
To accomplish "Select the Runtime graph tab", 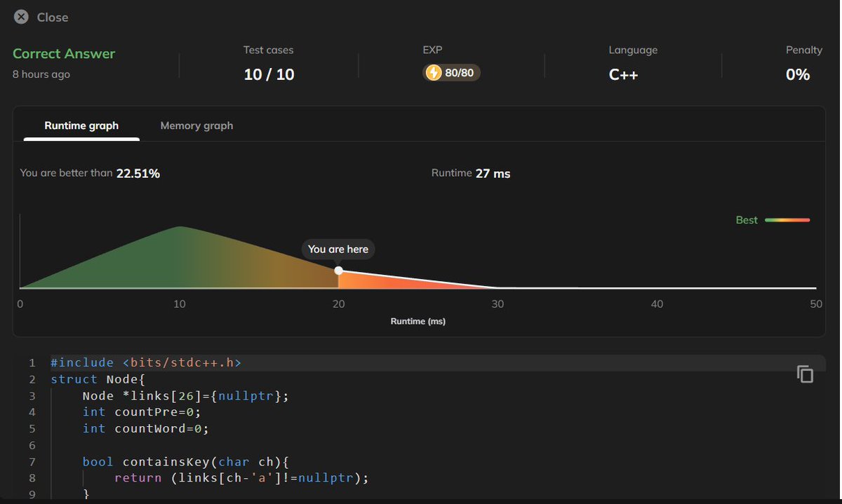I will click(81, 125).
